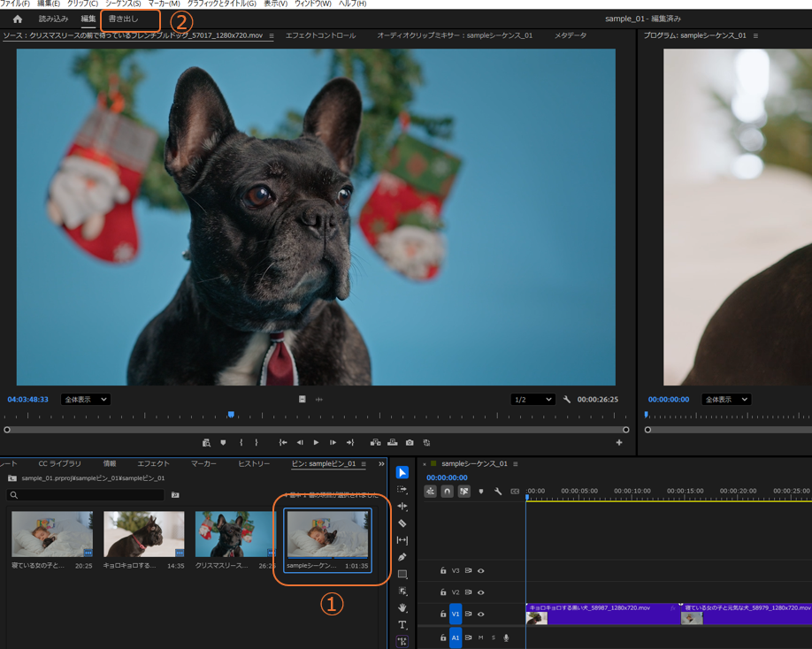Enable the timeline snap magnet icon
812x649 pixels.
click(447, 492)
